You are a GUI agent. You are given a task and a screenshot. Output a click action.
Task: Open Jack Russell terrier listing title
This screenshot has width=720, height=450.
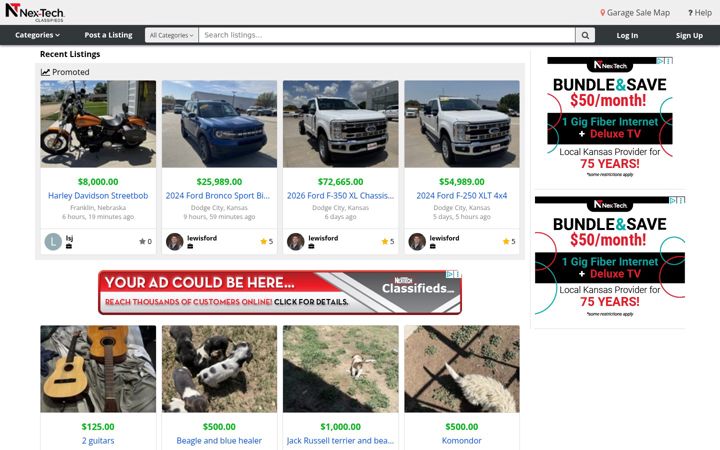point(340,441)
